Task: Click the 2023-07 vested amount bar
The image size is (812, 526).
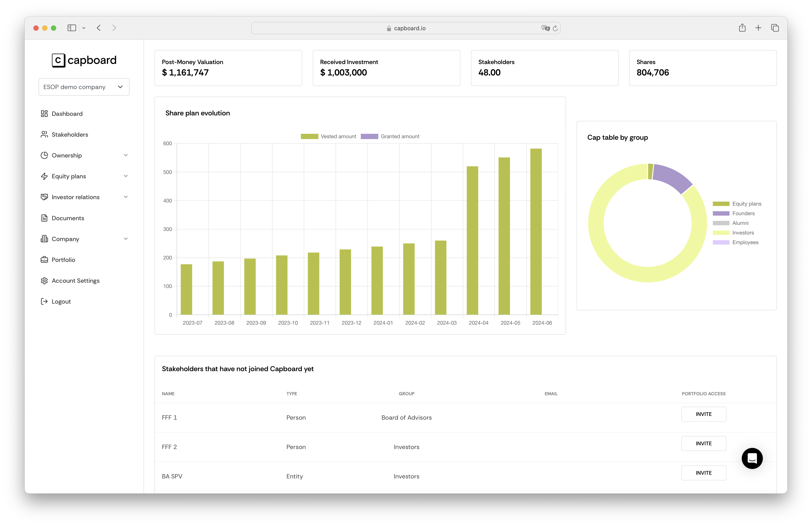Action: point(186,289)
